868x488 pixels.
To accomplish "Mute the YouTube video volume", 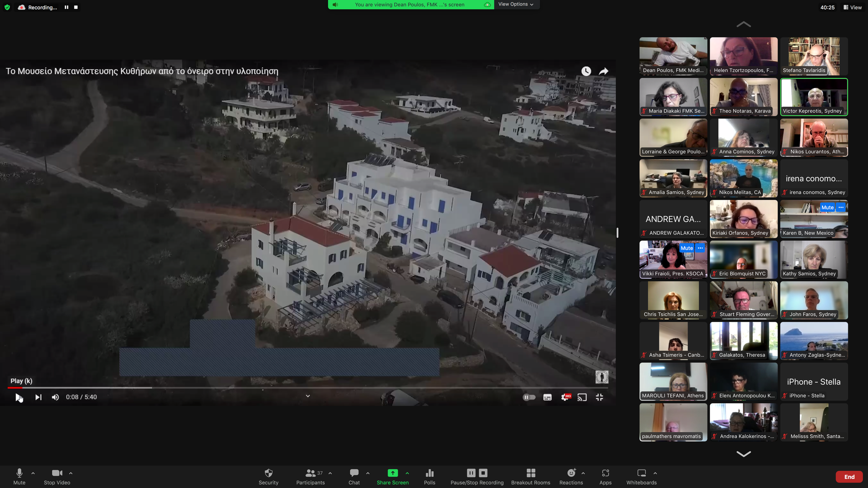I will (55, 397).
